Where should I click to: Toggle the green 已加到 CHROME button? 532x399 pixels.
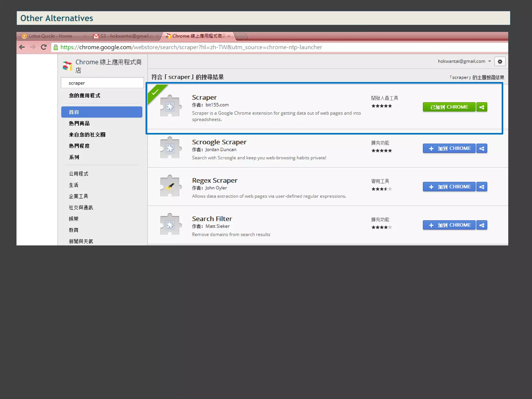pos(449,107)
